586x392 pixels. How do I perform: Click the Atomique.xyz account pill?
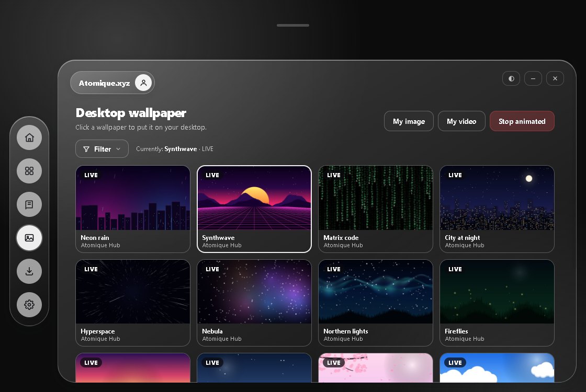coord(112,83)
